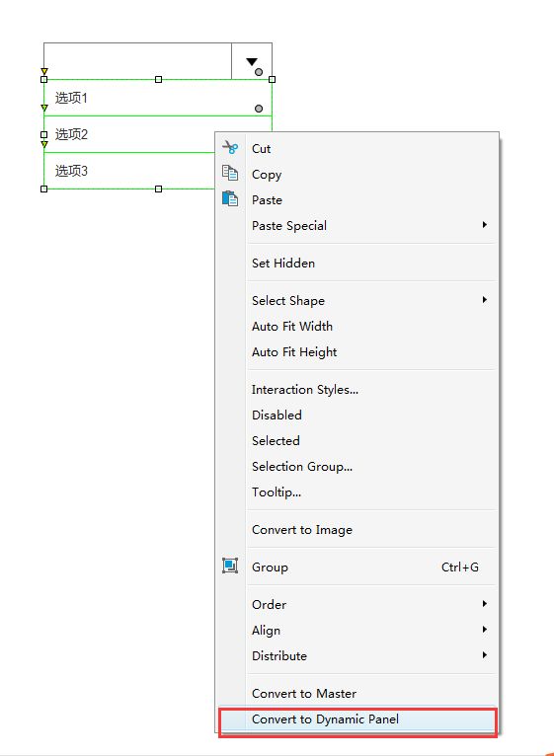Click the 选项1 list item
Viewport: 554px width, 756px height.
[158, 98]
